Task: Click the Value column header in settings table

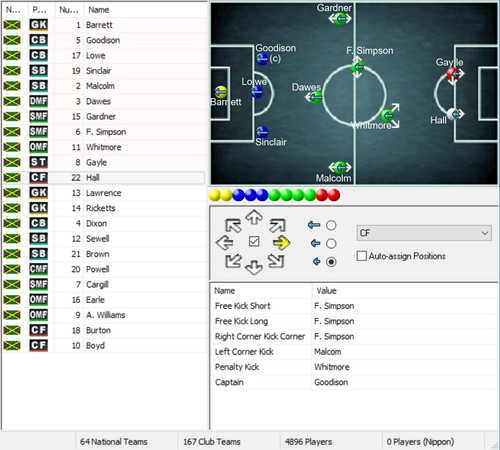Action: [326, 291]
